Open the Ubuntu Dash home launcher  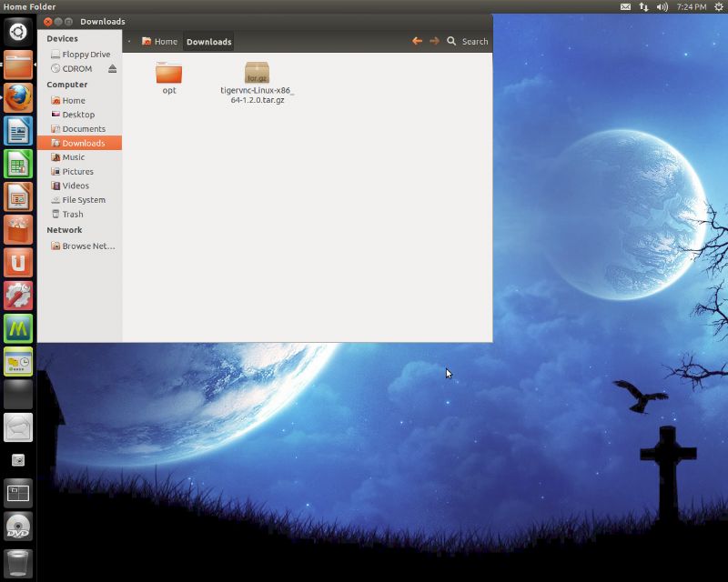click(x=18, y=32)
